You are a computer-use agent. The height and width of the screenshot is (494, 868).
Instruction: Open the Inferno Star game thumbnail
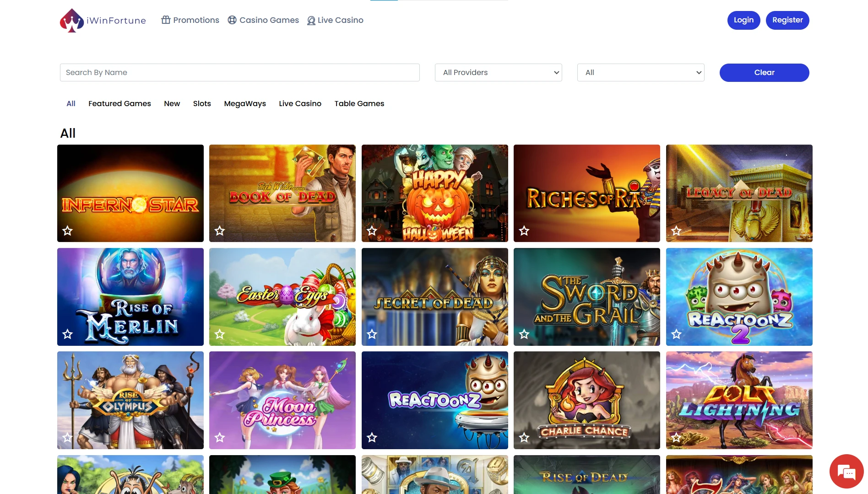pyautogui.click(x=130, y=193)
